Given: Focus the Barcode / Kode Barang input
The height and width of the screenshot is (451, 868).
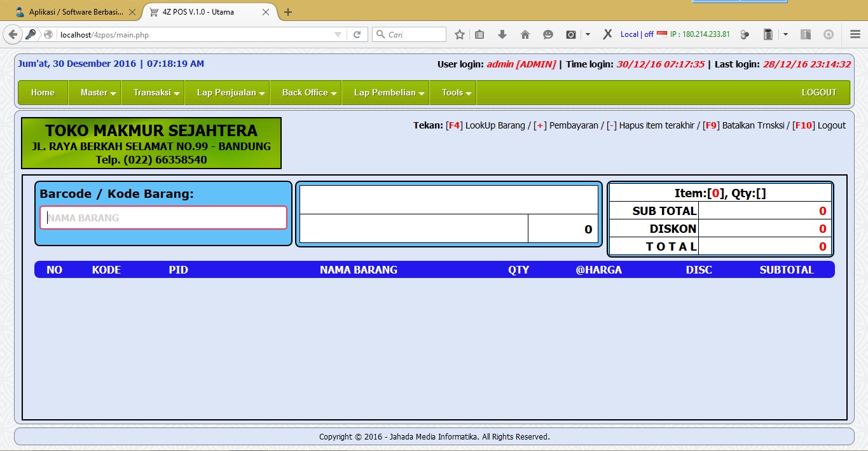Looking at the screenshot, I should (x=163, y=218).
